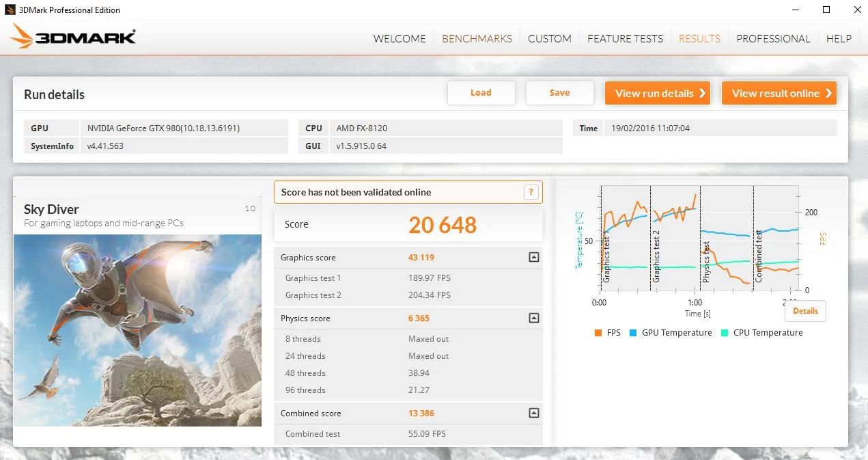Open the Custom tab
Viewport: 868px width, 460px height.
coord(549,38)
